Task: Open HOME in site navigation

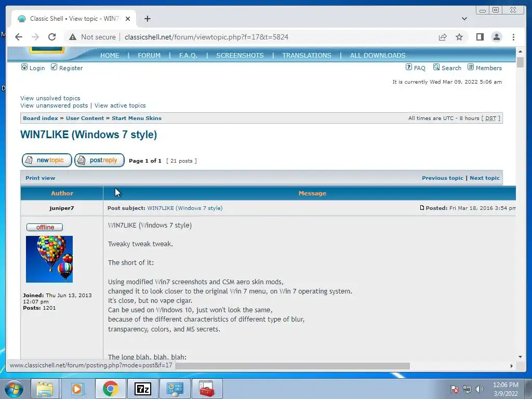Action: tap(110, 55)
